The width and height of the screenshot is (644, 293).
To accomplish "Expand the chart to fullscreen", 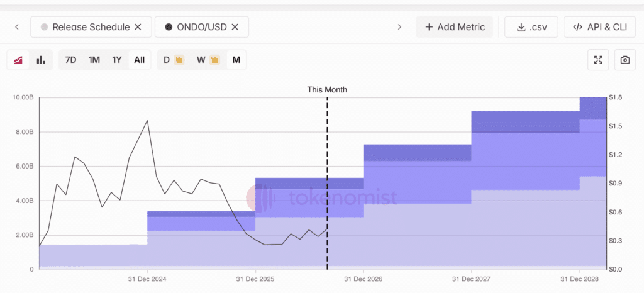I will point(598,60).
